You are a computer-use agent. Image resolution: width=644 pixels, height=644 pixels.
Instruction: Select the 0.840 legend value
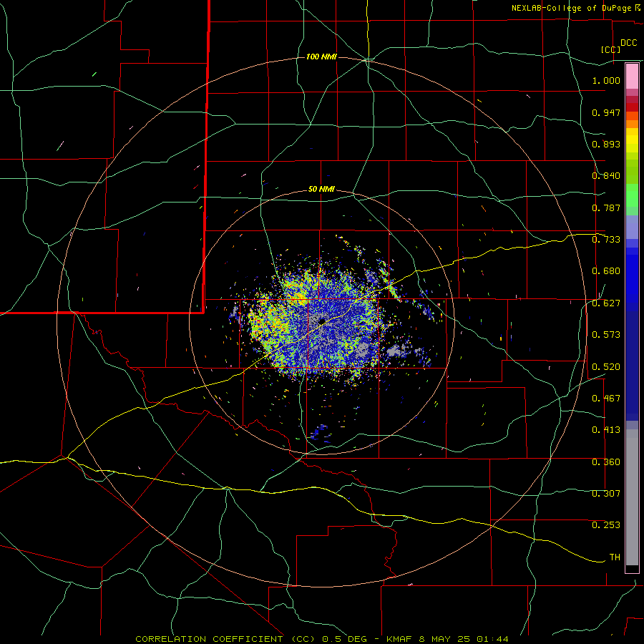[x=606, y=176]
